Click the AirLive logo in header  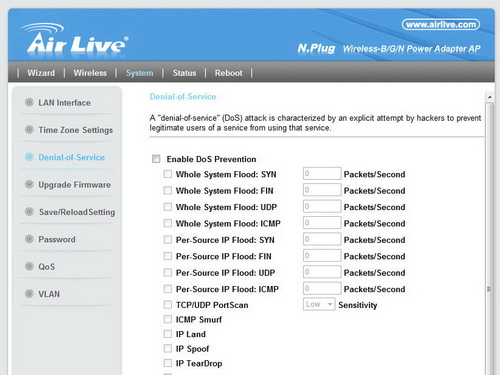coord(75,39)
